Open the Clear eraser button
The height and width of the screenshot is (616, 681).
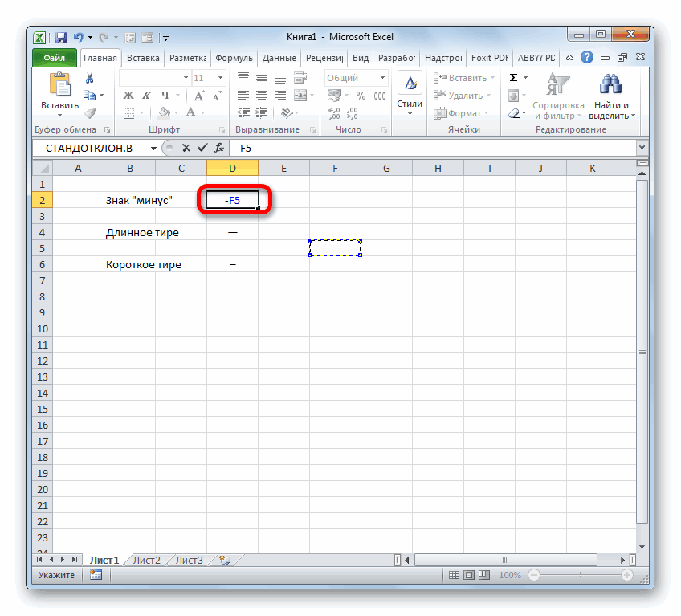pyautogui.click(x=514, y=113)
